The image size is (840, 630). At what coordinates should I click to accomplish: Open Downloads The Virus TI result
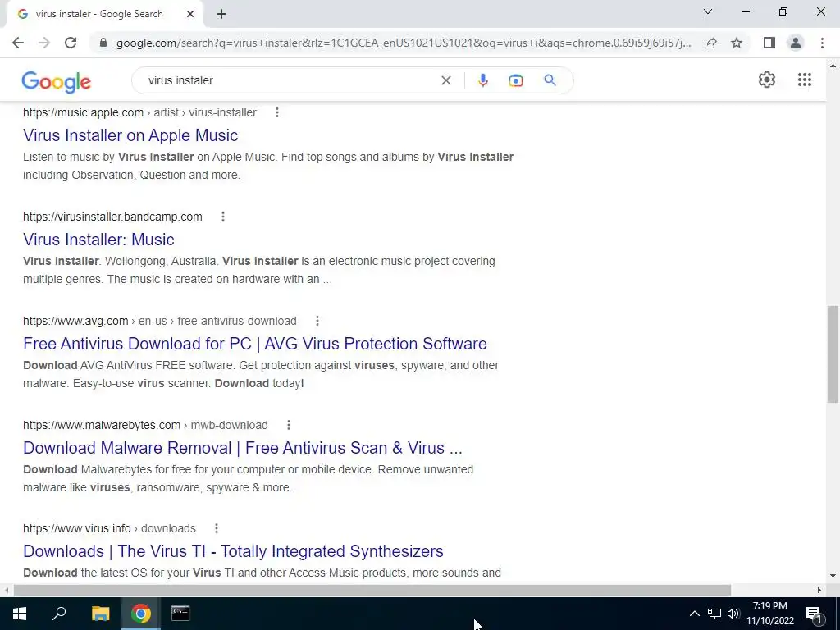click(x=233, y=550)
